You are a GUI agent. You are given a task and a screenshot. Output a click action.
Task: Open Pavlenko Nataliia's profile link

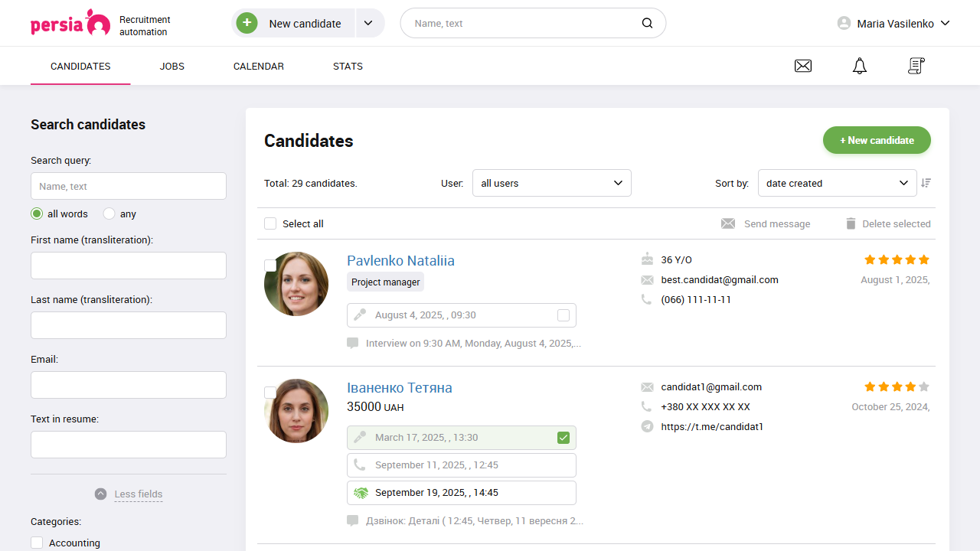point(400,260)
